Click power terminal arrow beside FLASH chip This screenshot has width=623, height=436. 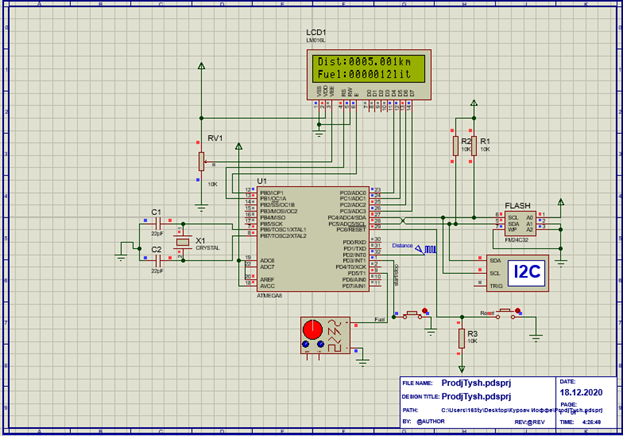[561, 202]
